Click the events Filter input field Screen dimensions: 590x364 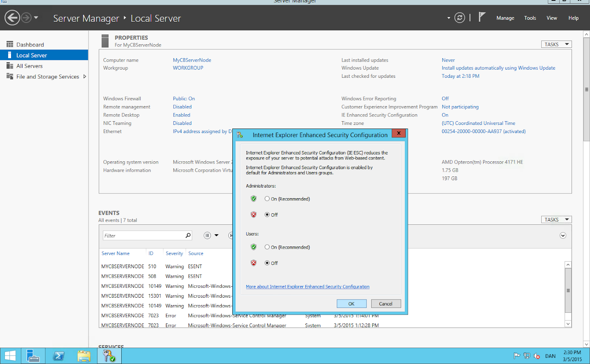point(144,235)
